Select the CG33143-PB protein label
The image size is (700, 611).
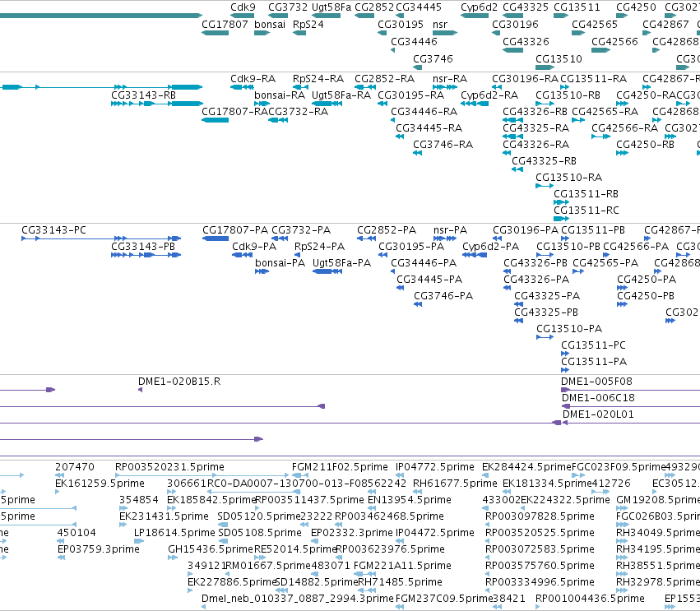pyautogui.click(x=143, y=247)
